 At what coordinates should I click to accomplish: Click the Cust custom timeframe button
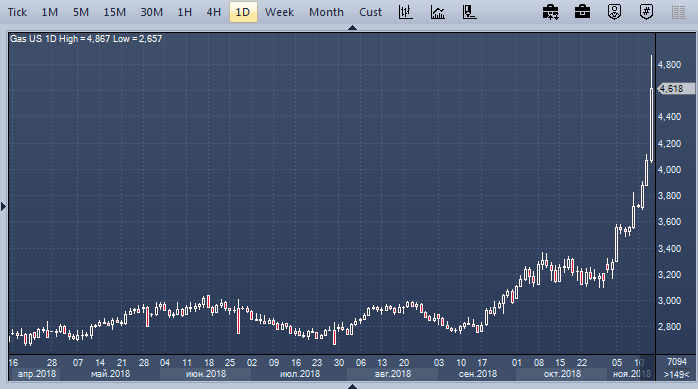(x=370, y=12)
